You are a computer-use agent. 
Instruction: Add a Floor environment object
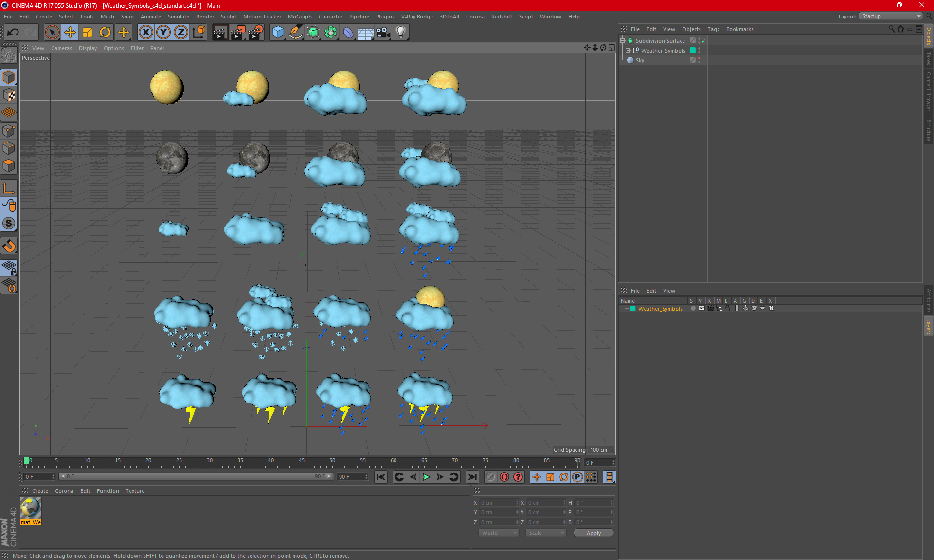pos(366,32)
